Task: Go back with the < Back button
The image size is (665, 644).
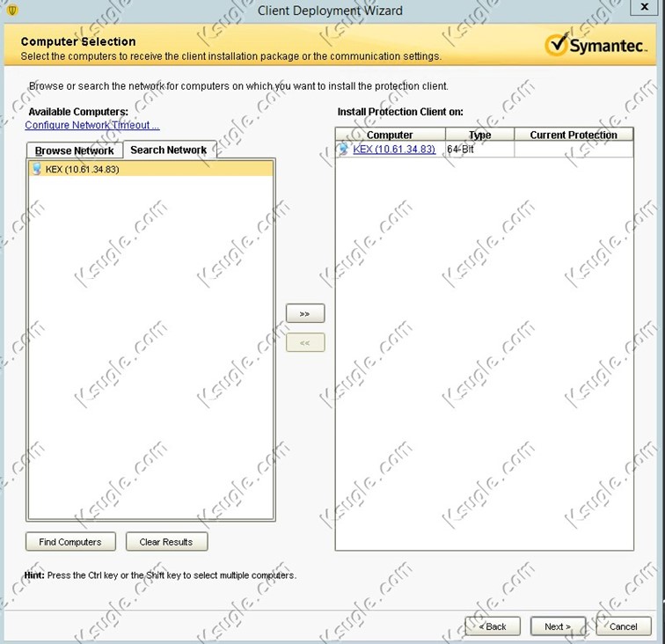Action: (493, 626)
